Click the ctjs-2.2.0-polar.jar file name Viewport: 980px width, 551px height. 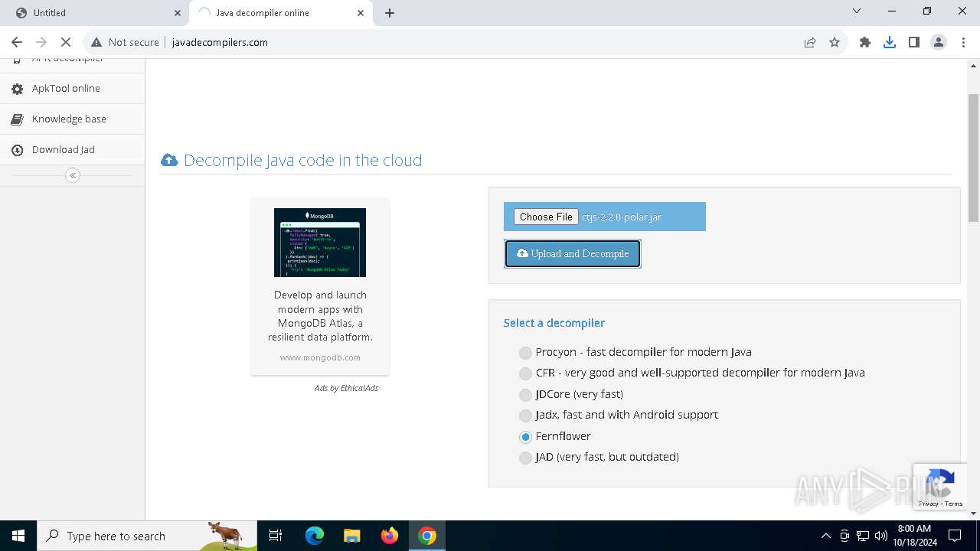622,217
